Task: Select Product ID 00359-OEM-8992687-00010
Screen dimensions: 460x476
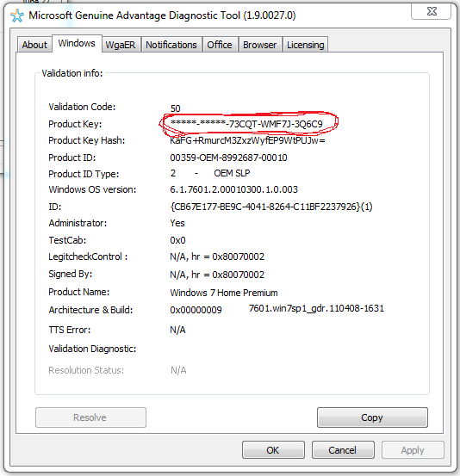Action: click(228, 158)
